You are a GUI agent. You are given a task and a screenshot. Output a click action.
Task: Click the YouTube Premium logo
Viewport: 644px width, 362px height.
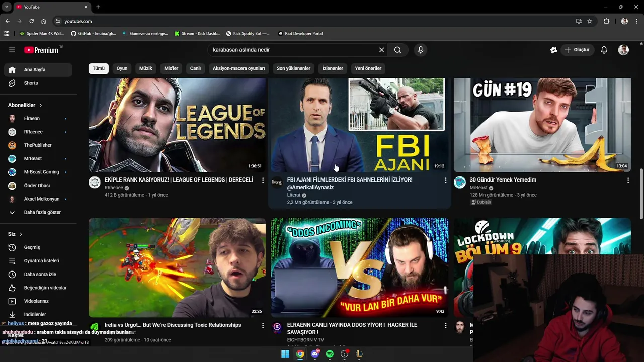42,50
